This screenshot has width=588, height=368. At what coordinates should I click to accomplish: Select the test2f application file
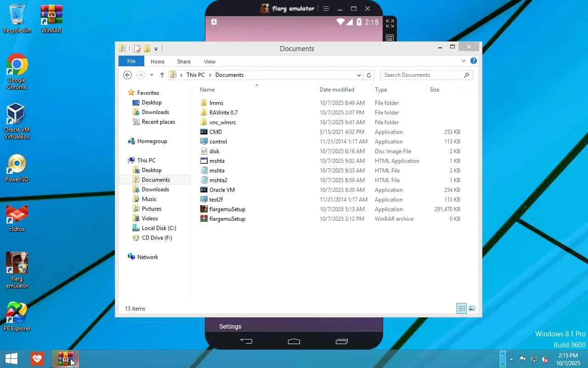pos(330,200)
